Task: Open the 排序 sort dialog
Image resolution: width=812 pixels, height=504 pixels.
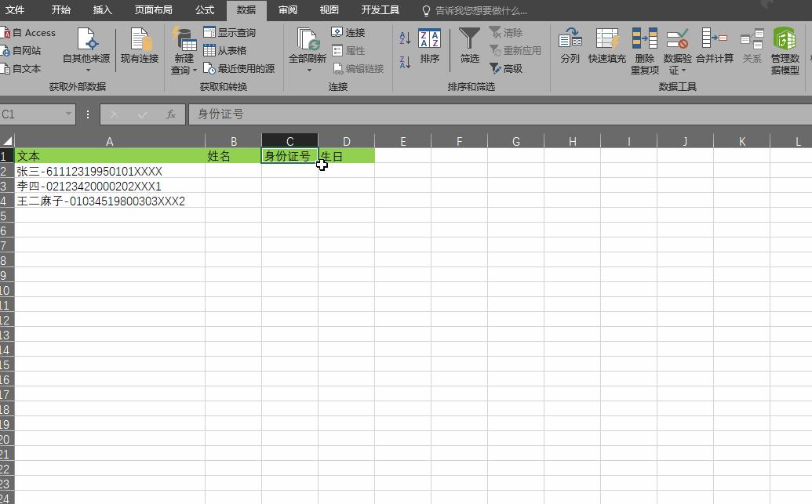Action: coord(429,46)
